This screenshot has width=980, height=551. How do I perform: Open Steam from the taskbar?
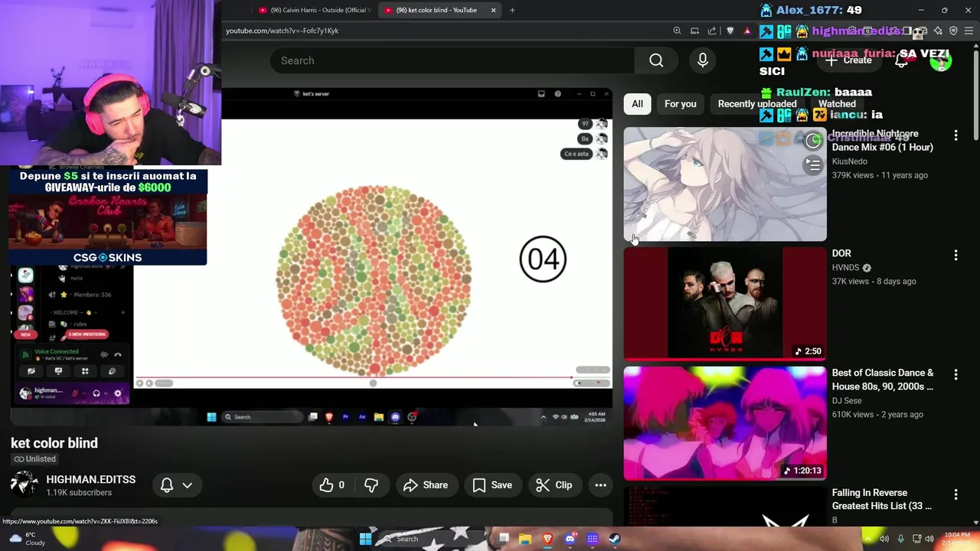pos(615,539)
